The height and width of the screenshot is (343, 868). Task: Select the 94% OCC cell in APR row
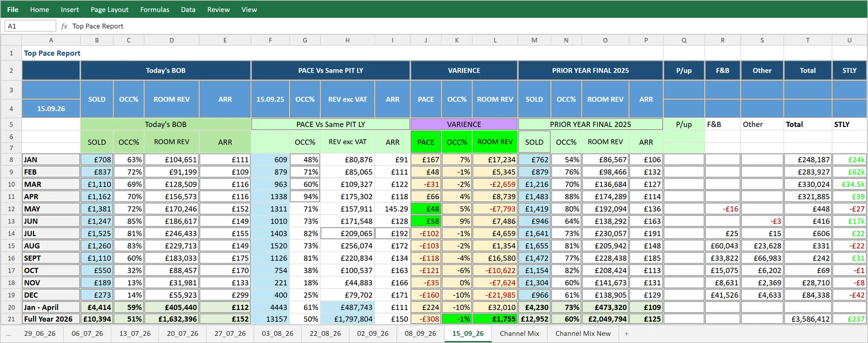click(x=305, y=196)
